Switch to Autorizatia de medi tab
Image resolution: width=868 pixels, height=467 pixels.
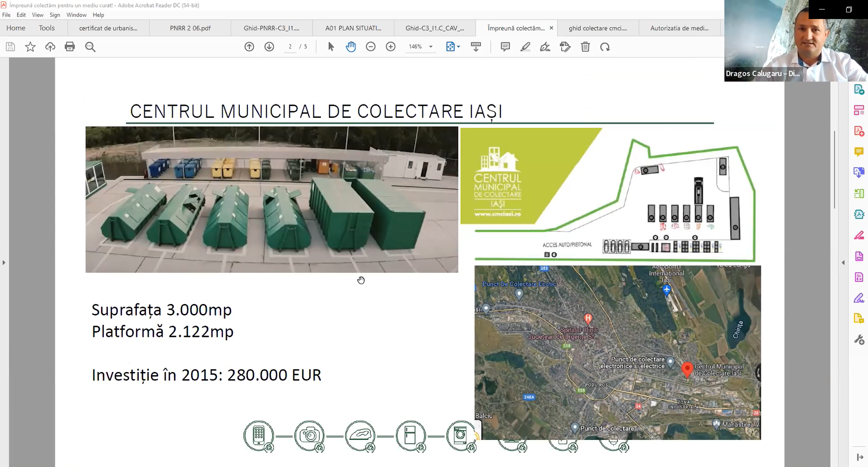click(679, 28)
